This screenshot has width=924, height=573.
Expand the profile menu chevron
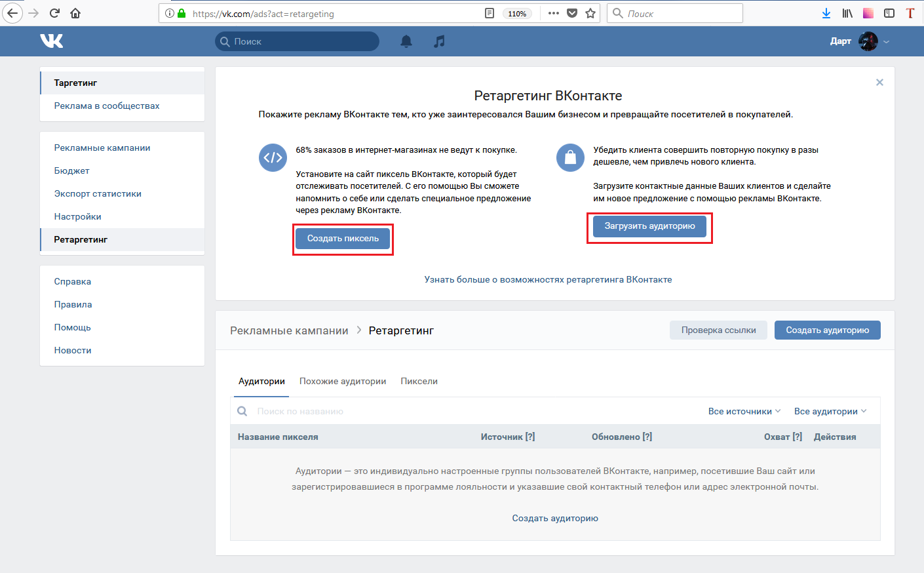click(886, 41)
